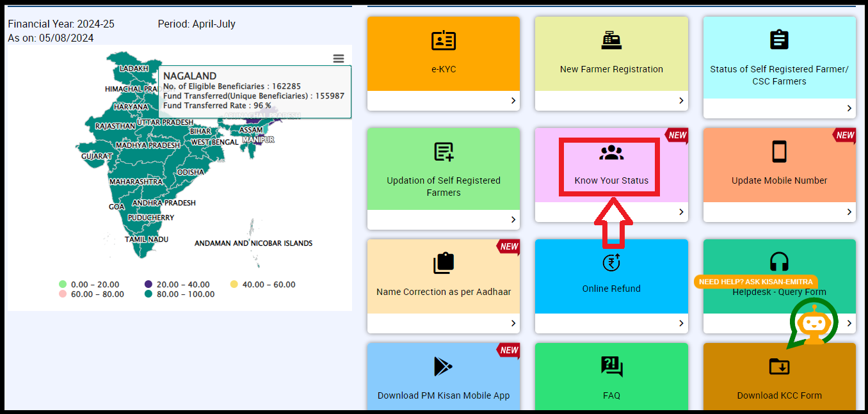Click the FAQ question bubble icon

[x=611, y=367]
